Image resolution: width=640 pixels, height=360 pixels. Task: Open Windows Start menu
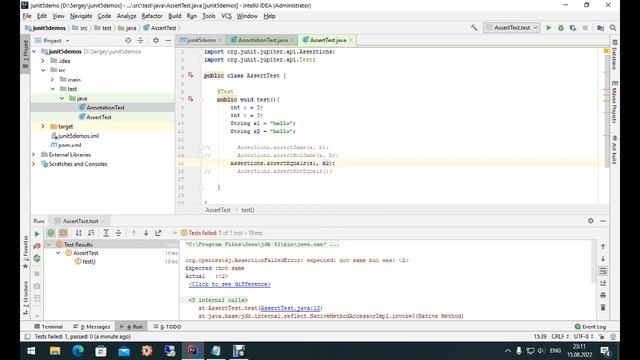click(x=31, y=351)
